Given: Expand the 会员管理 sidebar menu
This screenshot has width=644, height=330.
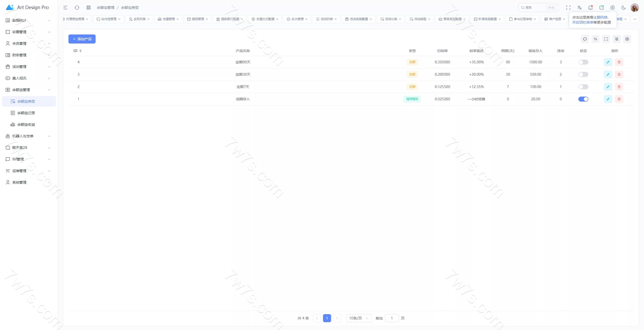Looking at the screenshot, I should point(28,44).
